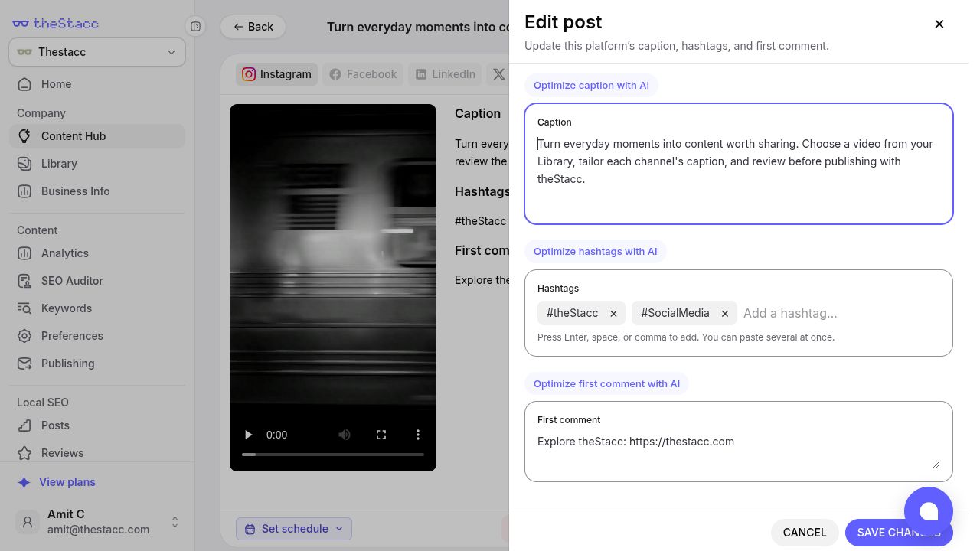Image resolution: width=980 pixels, height=551 pixels.
Task: Open the Thestacc workspace dropdown
Action: [97, 52]
